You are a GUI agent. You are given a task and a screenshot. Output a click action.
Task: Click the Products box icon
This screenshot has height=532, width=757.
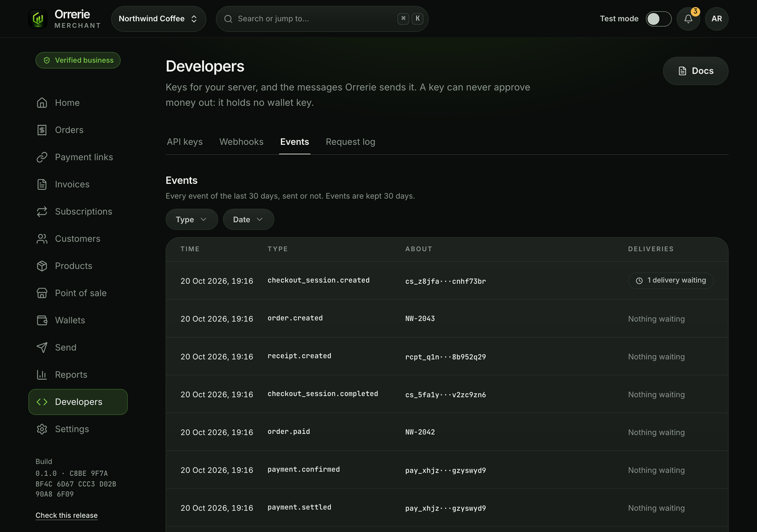pos(42,266)
